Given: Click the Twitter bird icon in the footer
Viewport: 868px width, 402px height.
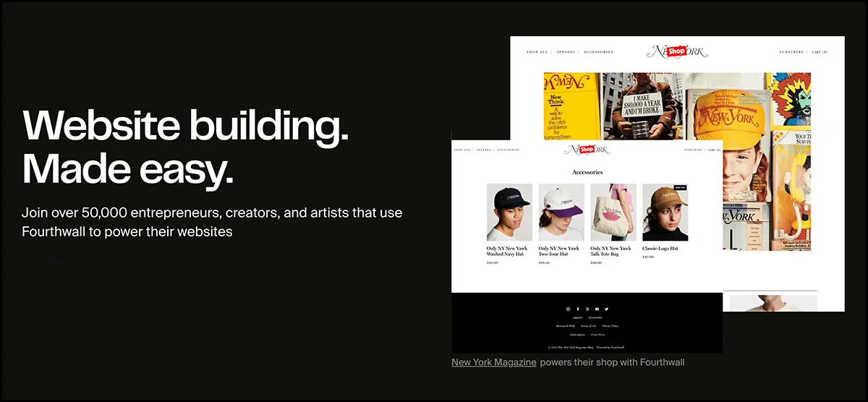Looking at the screenshot, I should 607,309.
